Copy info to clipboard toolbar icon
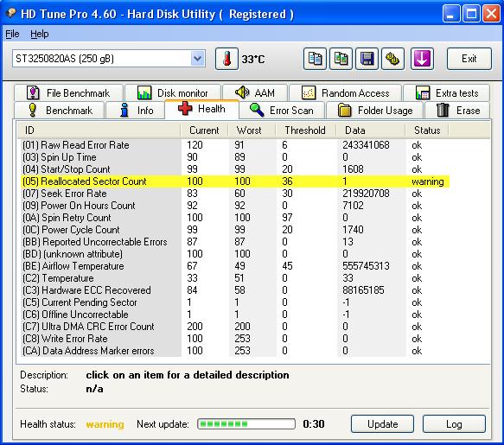504x445 pixels. 315,59
